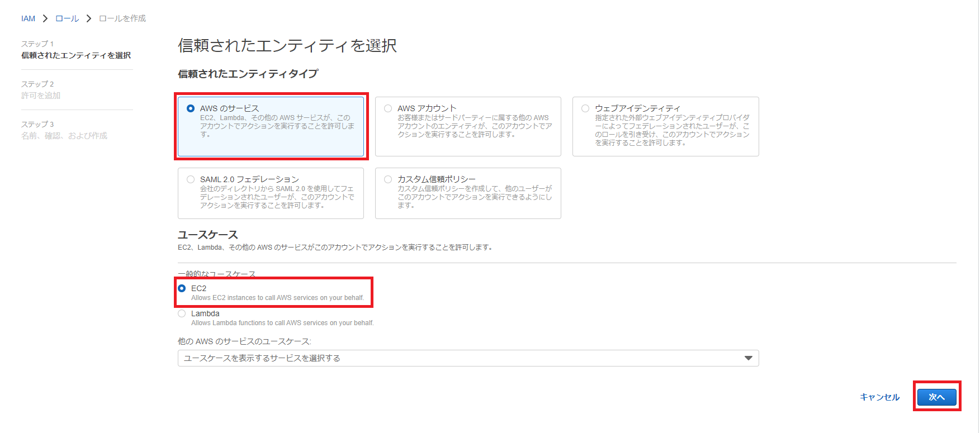Click the ロールを作成 breadcrumb text

click(122, 18)
